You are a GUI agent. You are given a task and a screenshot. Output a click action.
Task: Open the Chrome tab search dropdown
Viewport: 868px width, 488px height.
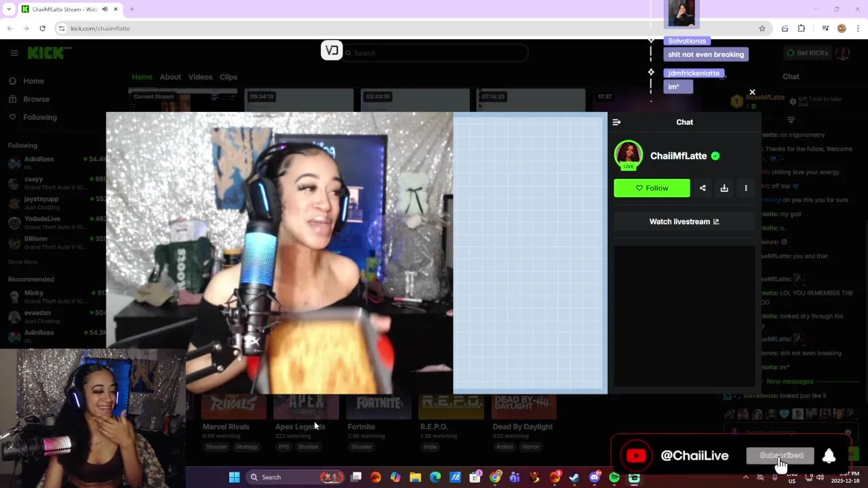click(x=8, y=9)
